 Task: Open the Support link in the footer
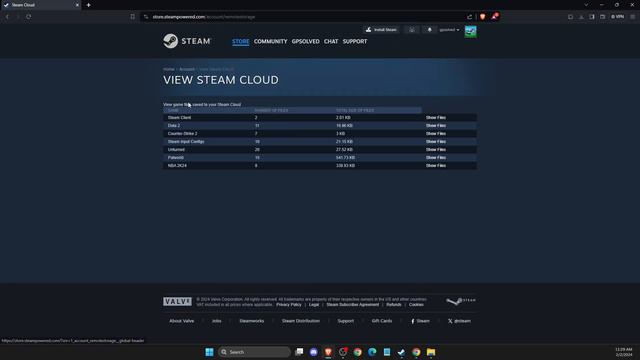[346, 321]
